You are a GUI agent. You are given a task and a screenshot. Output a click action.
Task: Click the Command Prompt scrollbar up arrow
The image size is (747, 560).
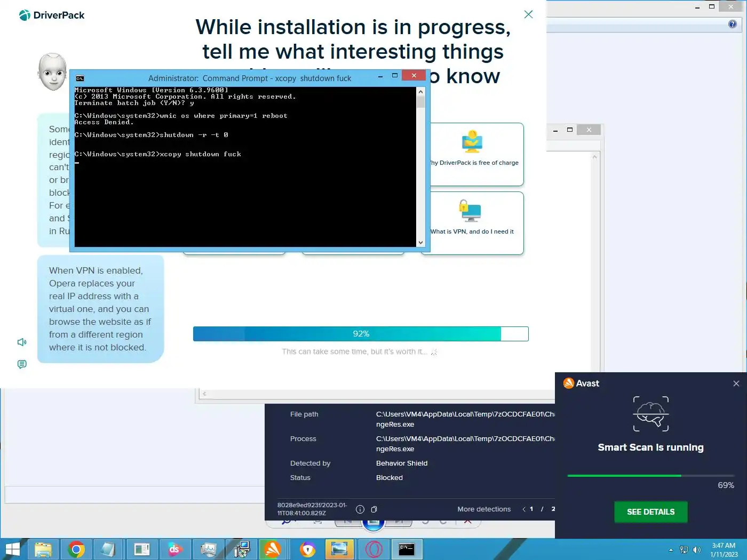tap(420, 91)
